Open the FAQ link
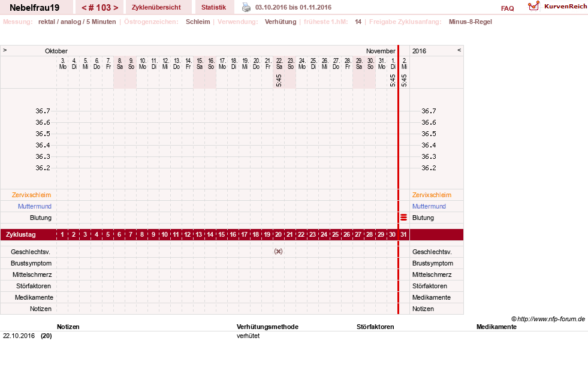The image size is (588, 374). pos(507,8)
